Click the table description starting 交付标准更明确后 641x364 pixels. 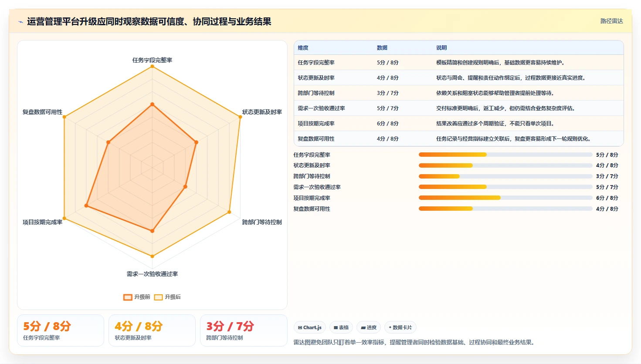point(506,108)
